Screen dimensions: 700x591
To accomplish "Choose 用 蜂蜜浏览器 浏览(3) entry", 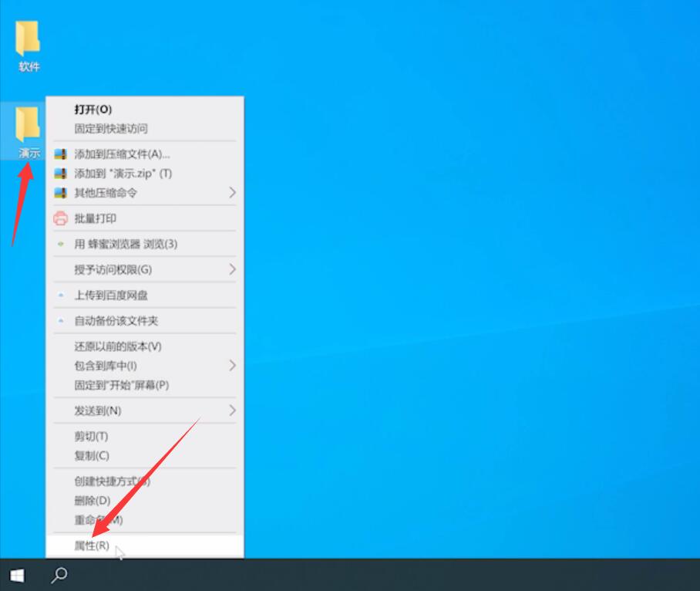I will [x=145, y=244].
